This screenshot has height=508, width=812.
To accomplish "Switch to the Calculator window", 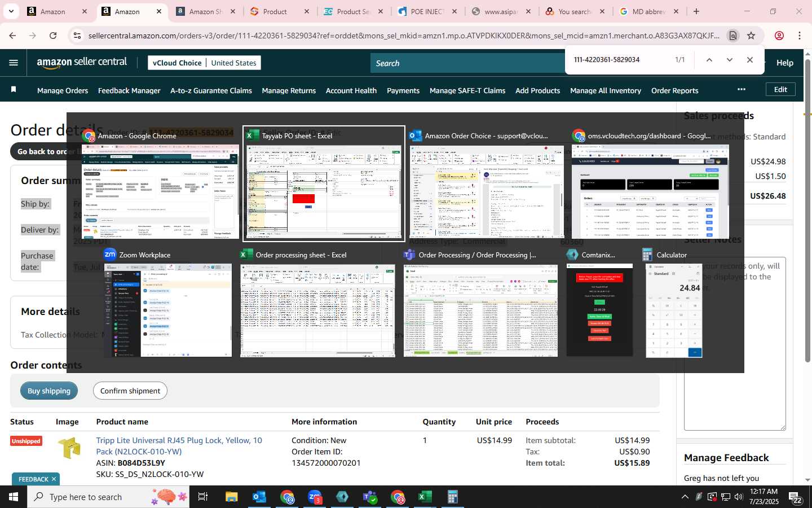I will pos(674,303).
